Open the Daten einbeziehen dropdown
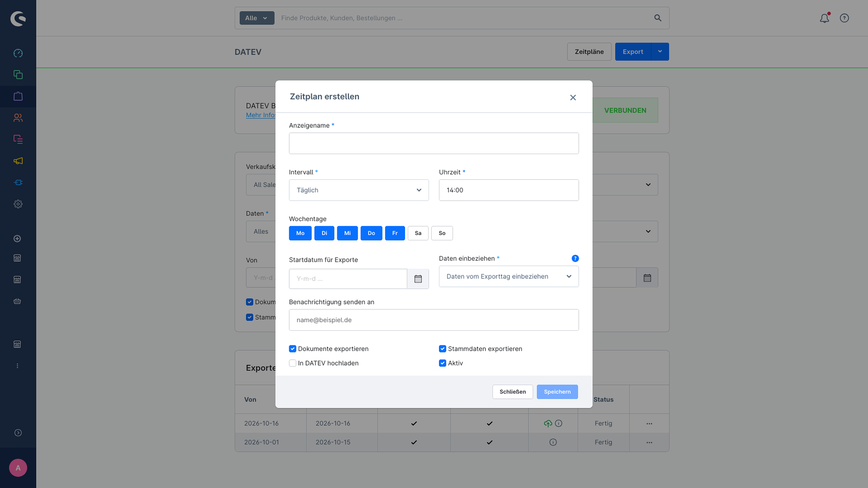The width and height of the screenshot is (868, 488). [x=509, y=277]
